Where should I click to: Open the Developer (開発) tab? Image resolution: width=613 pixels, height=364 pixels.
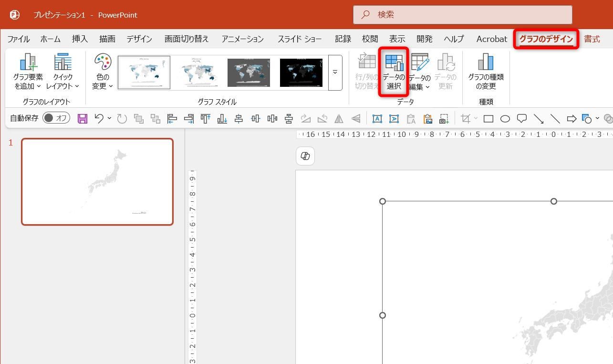(425, 39)
